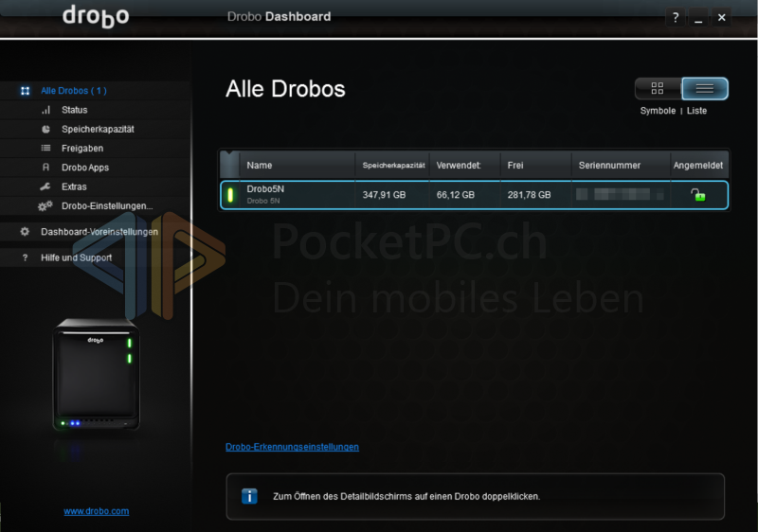The width and height of the screenshot is (758, 532).
Task: Click the Dashboard-Voreinstellungen gear icon
Action: pyautogui.click(x=25, y=232)
